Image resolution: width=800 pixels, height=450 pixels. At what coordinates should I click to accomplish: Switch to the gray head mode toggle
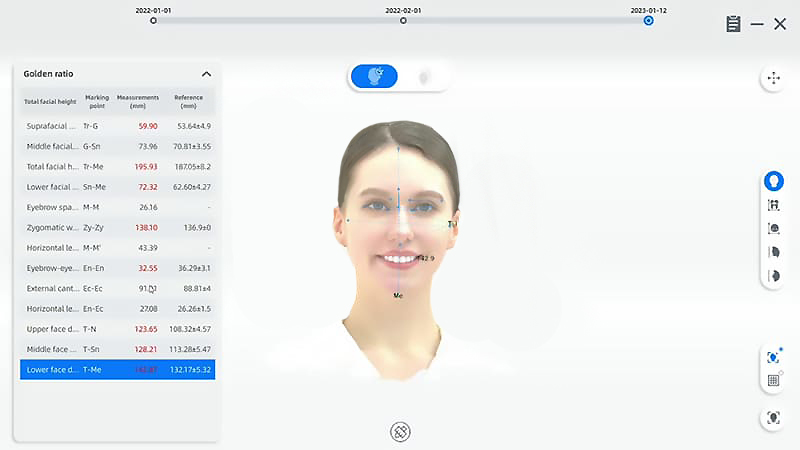click(423, 77)
